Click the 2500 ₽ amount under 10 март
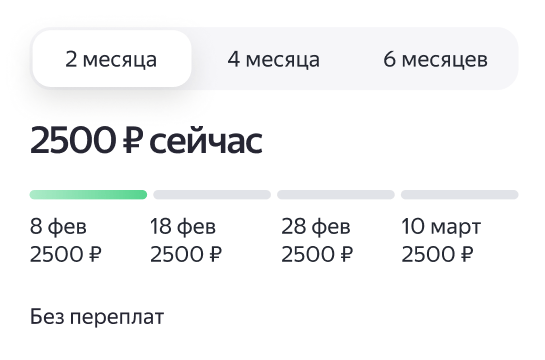 click(437, 254)
